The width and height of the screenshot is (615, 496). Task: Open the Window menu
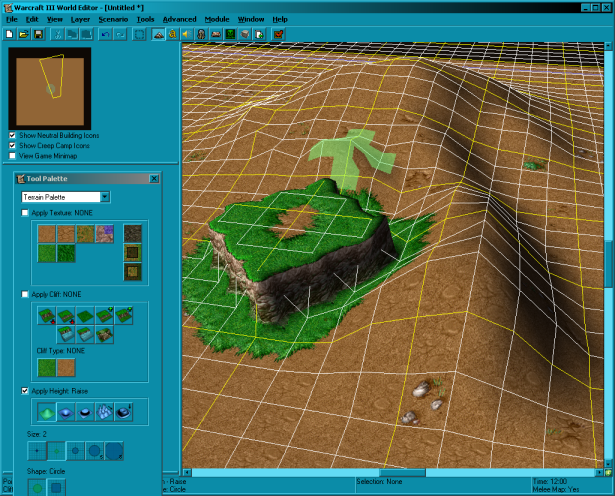(x=251, y=19)
